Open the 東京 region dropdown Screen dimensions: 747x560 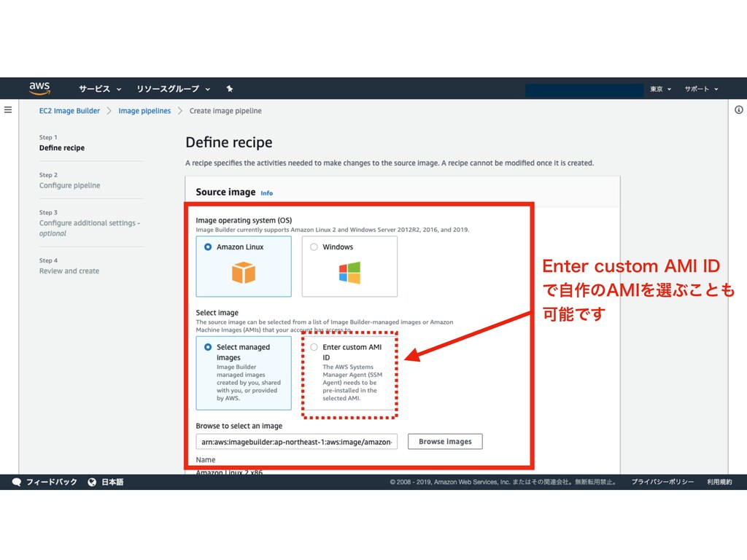pos(661,89)
